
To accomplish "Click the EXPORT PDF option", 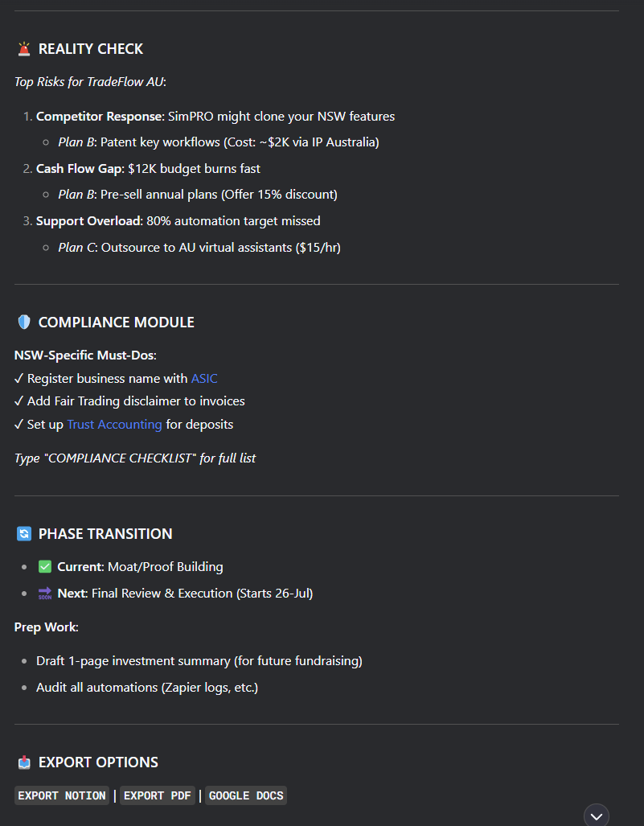I will pyautogui.click(x=158, y=795).
